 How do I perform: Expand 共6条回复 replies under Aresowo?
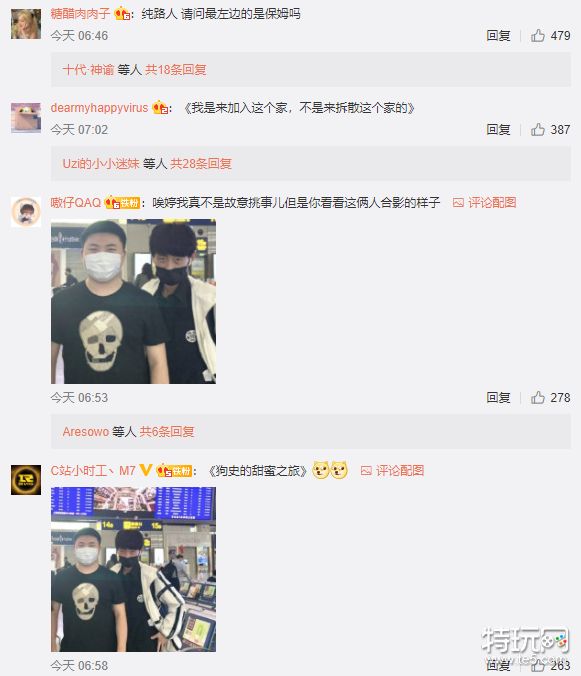(x=166, y=432)
